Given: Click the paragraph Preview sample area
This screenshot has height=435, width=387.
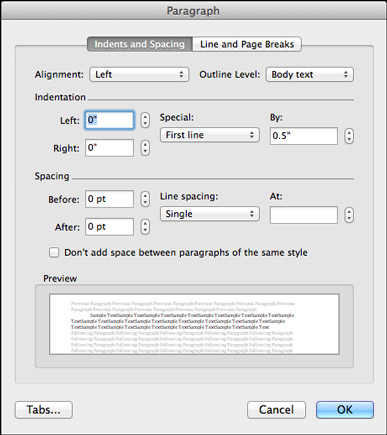Looking at the screenshot, I should pos(194,324).
